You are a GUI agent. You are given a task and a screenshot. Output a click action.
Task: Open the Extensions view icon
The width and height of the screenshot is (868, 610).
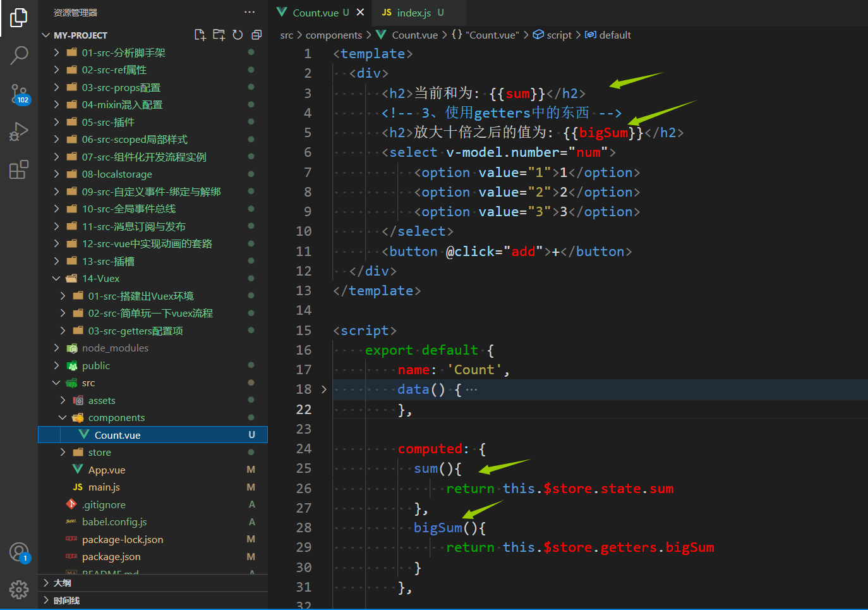19,169
